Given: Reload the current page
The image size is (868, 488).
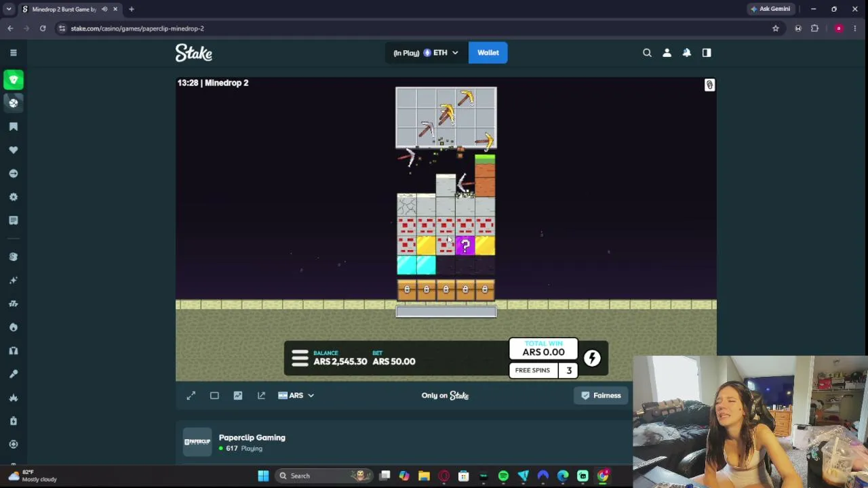Looking at the screenshot, I should pos(42,28).
